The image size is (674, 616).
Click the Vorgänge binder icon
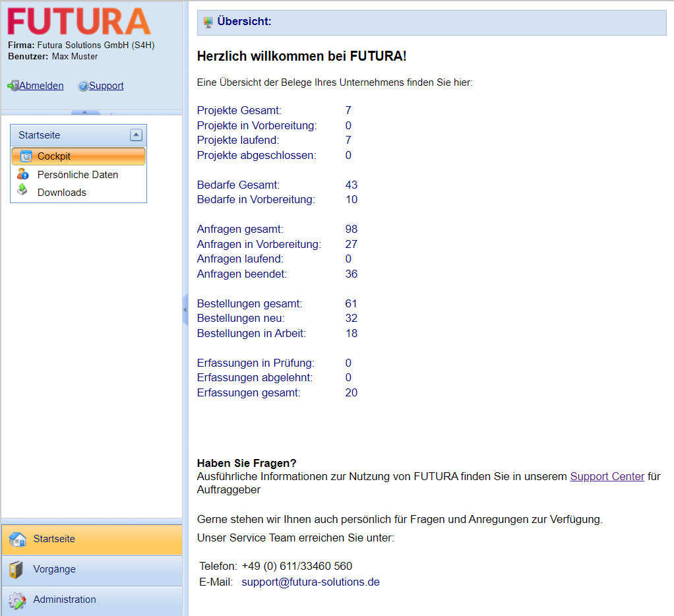click(17, 570)
